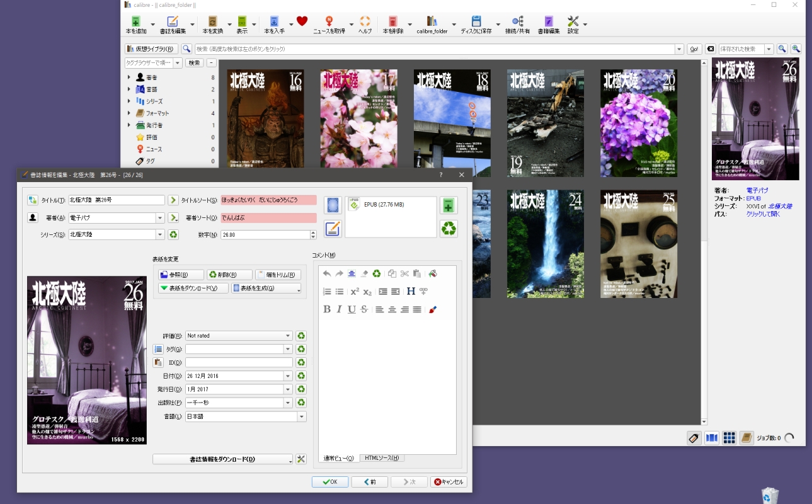This screenshot has height=504, width=812.
Task: Toggle the cover grid view button
Action: pyautogui.click(x=729, y=438)
